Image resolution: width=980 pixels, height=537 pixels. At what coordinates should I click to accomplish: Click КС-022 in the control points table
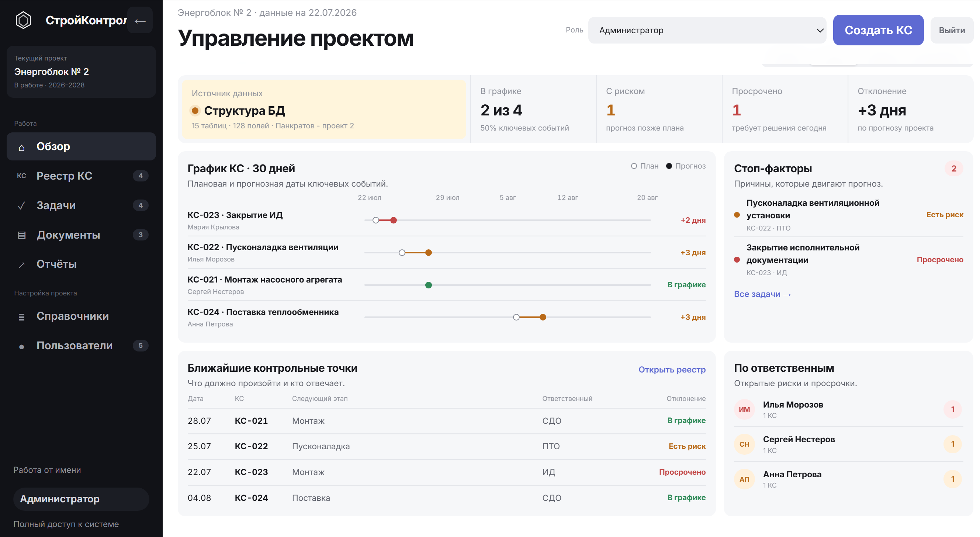pos(251,446)
